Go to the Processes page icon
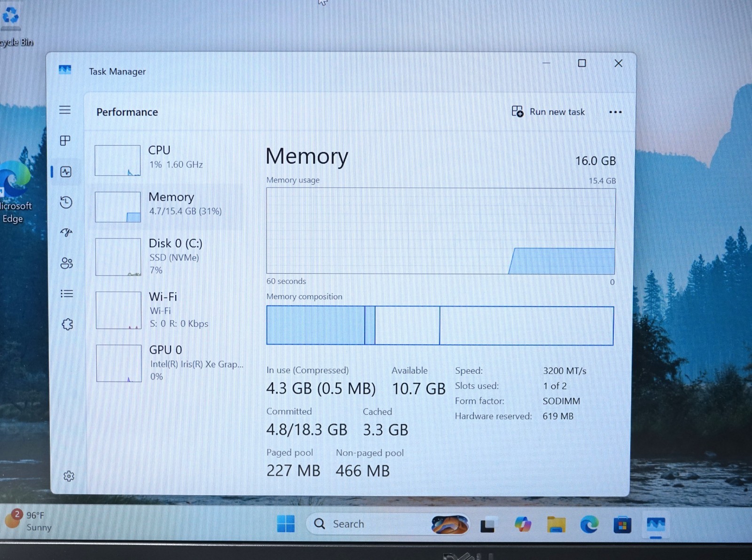The width and height of the screenshot is (752, 560). pos(65,141)
